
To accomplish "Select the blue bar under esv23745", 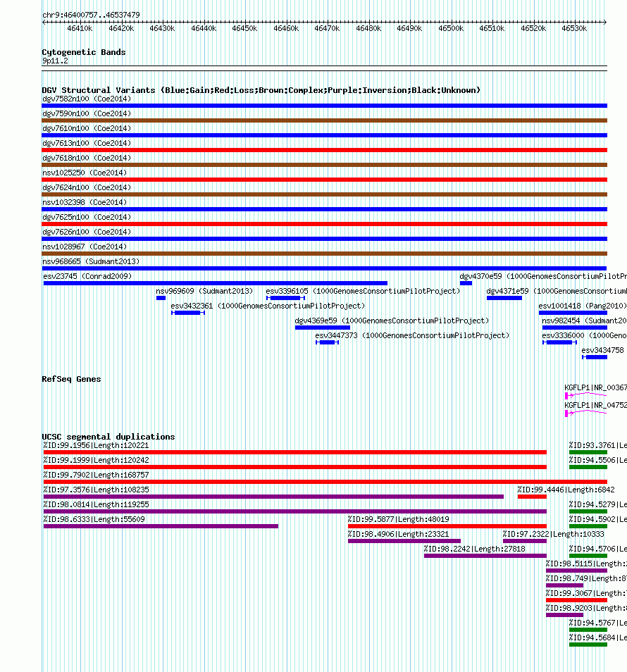I will (x=216, y=283).
